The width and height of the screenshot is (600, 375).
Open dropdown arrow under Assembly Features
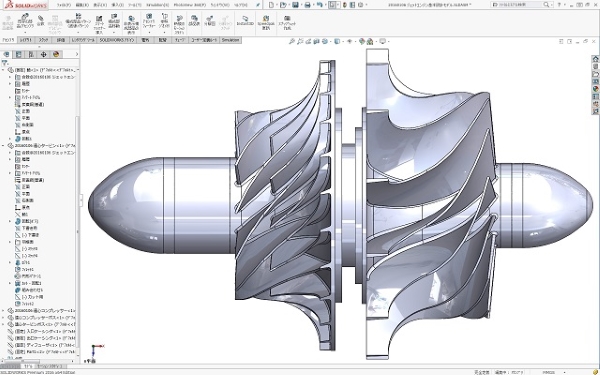[149, 33]
